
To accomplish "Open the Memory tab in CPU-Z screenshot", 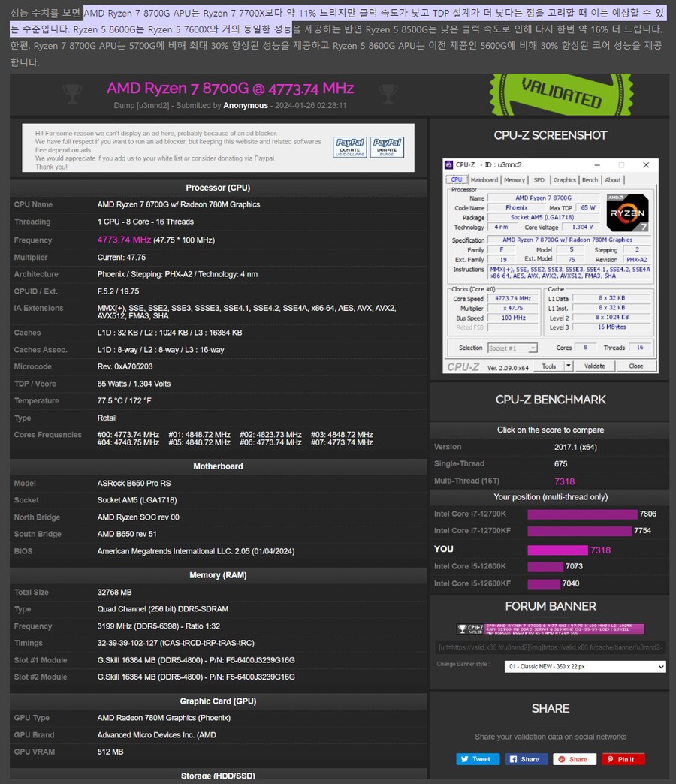I will pyautogui.click(x=514, y=180).
